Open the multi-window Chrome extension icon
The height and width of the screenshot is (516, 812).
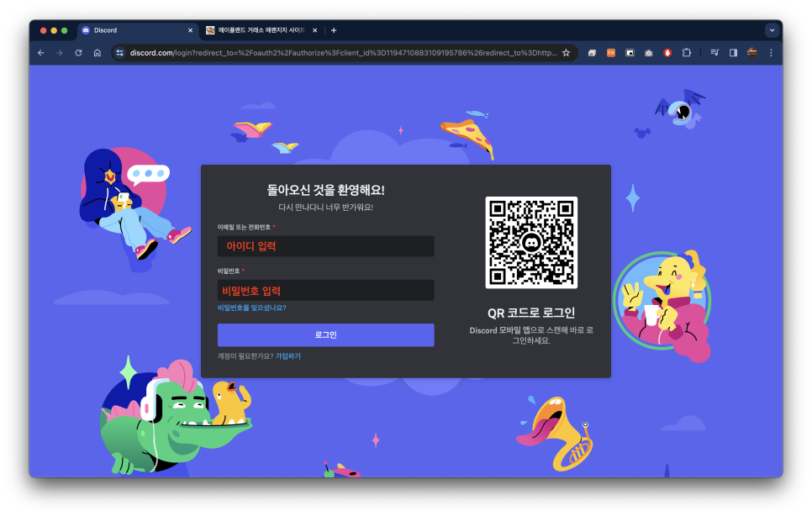click(592, 53)
